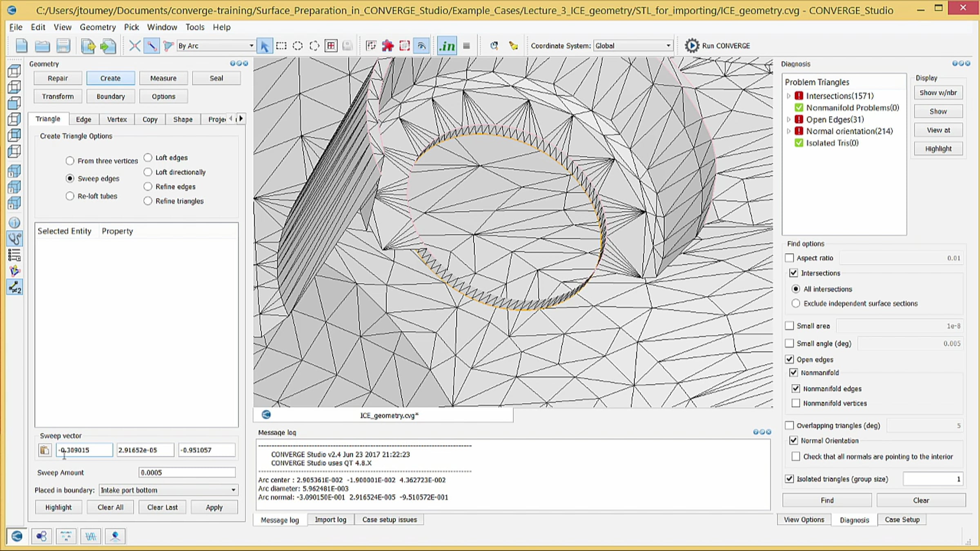Click the Apply button
980x551 pixels.
214,507
